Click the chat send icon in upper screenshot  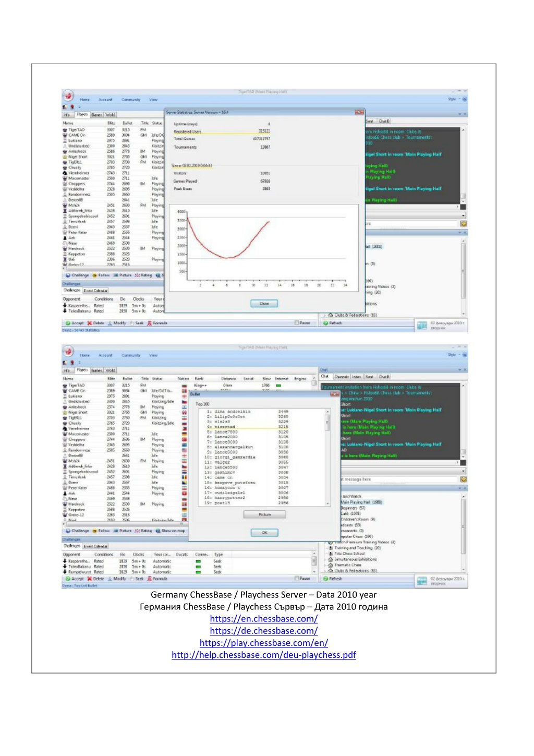tap(463, 223)
